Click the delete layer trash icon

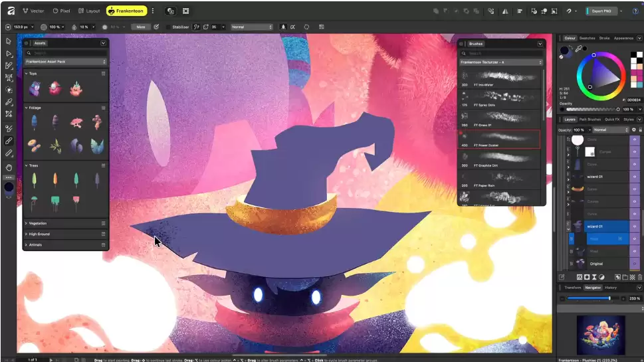pos(639,276)
